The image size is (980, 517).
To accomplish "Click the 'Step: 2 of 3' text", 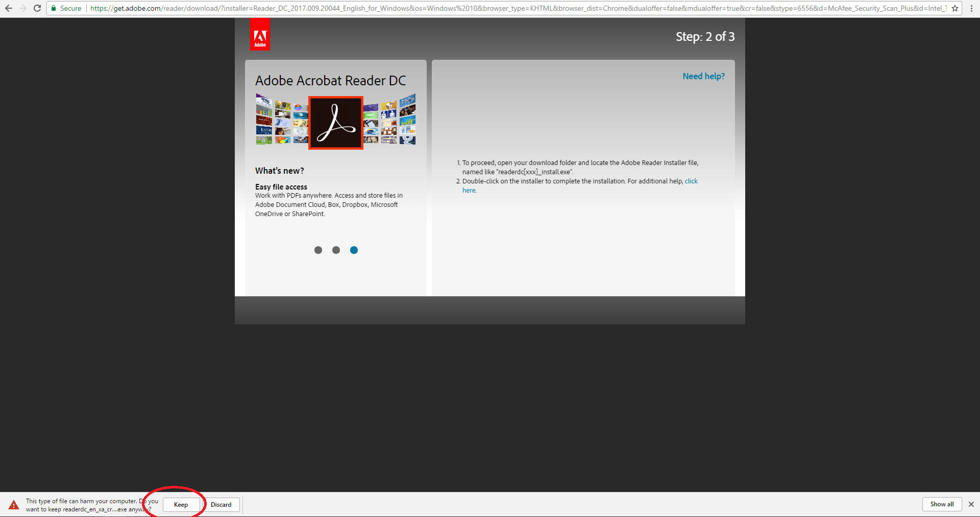I will click(x=705, y=37).
